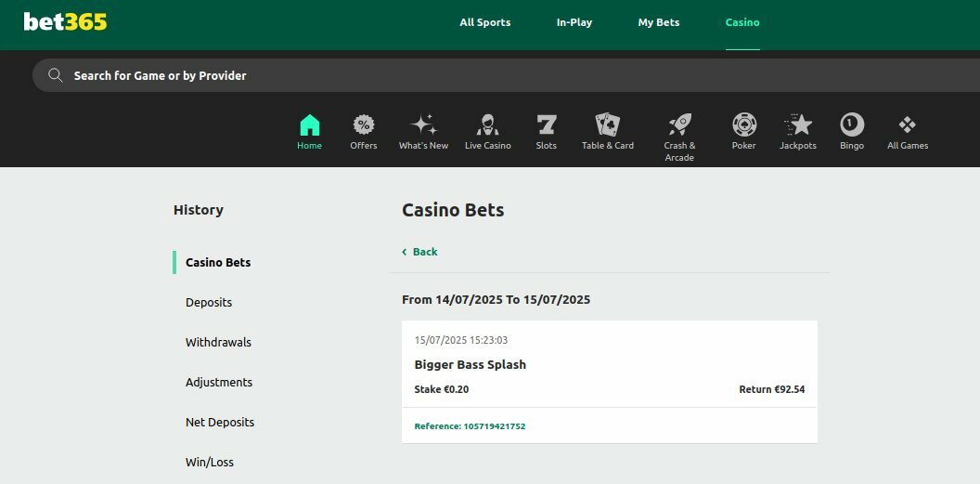This screenshot has height=484, width=980.
Task: Open the Poker chip icon
Action: [x=744, y=125]
